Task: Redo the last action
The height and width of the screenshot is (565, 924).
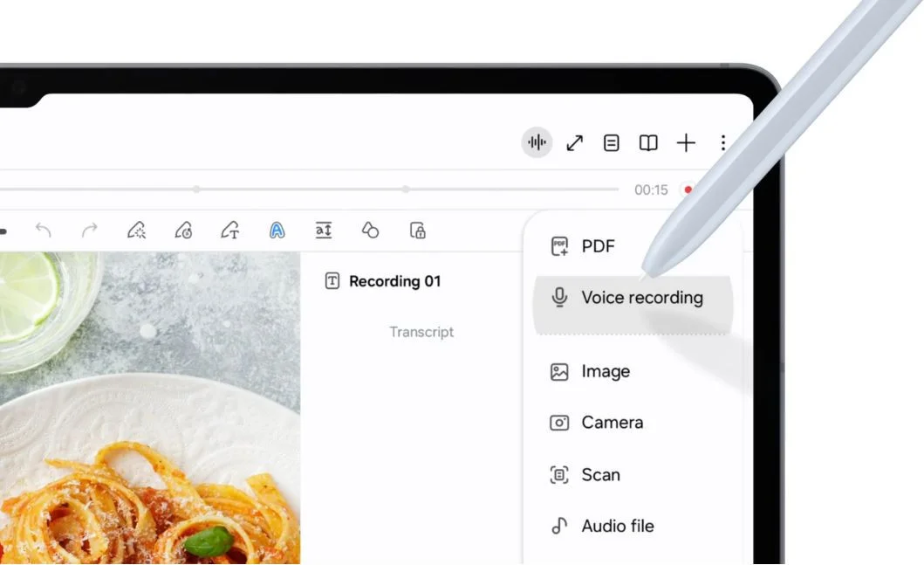Action: click(90, 230)
